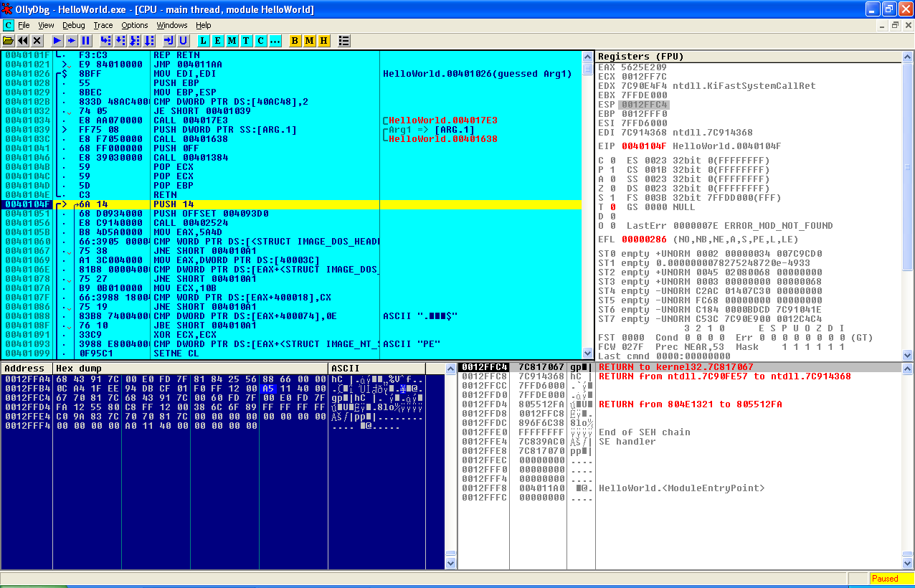915x588 pixels.
Task: Click the Open executable folder icon
Action: coord(9,41)
